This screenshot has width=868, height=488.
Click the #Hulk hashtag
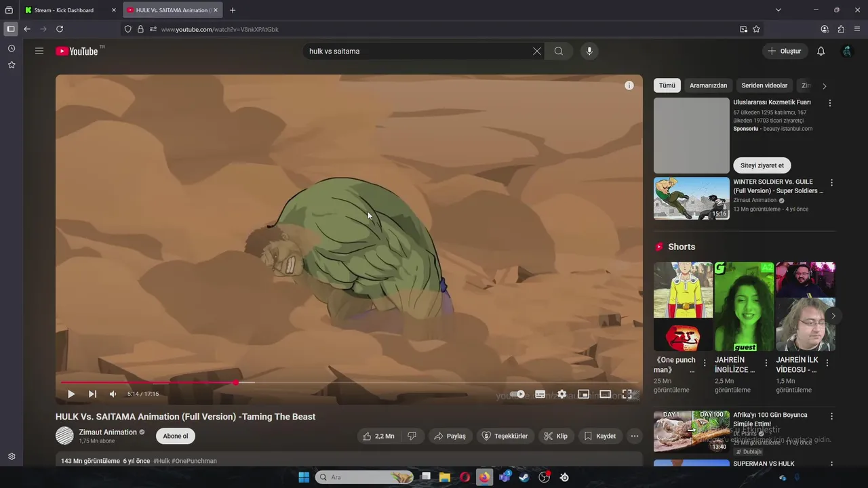click(161, 461)
